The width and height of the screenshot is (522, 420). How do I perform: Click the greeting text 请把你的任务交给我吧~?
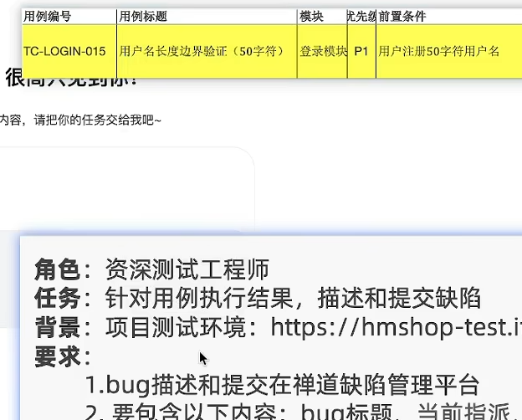98,120
